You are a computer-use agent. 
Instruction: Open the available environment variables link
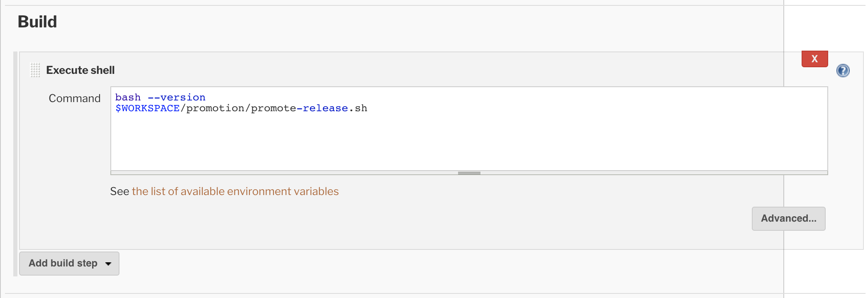pos(235,191)
